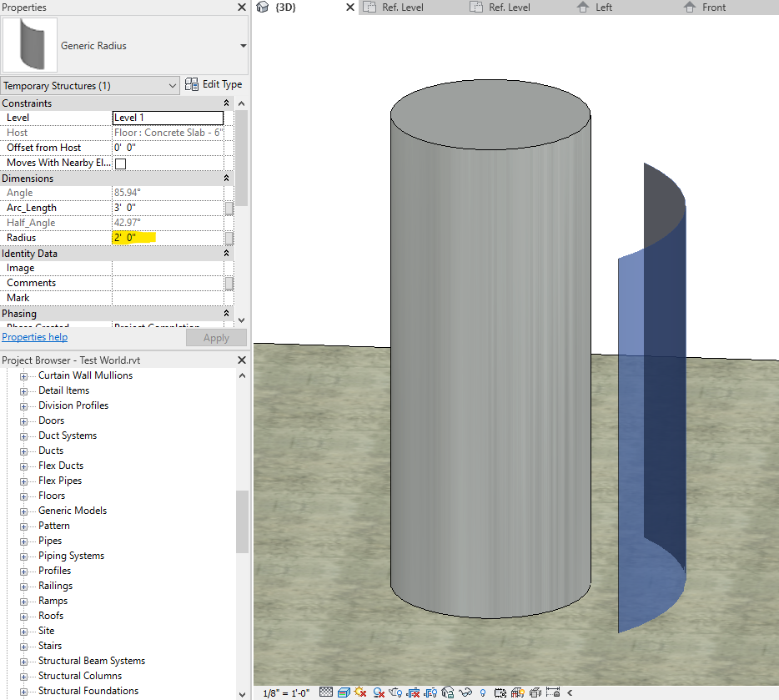Collapse the Constraints section in Properties
This screenshot has width=779, height=700.
[x=225, y=103]
